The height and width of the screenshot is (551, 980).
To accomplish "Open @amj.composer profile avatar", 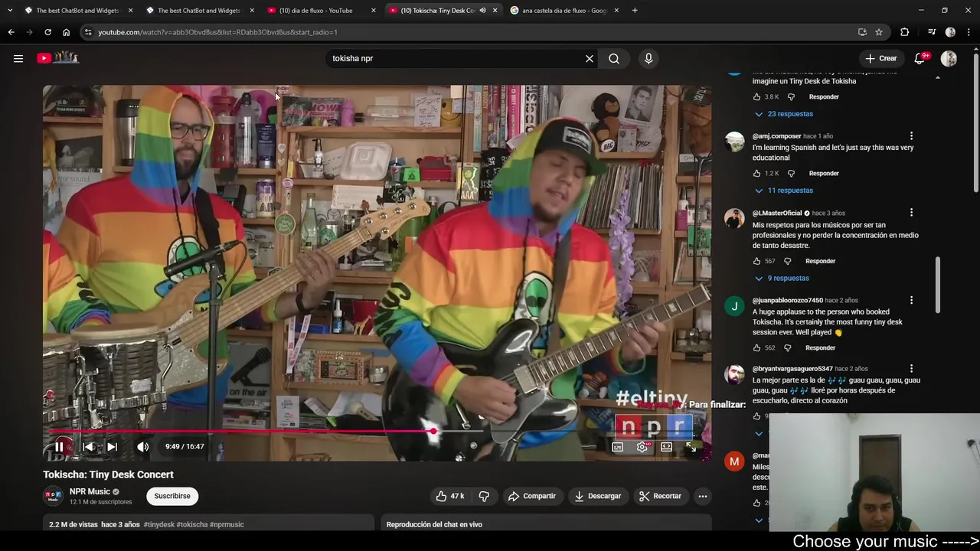I will (734, 142).
